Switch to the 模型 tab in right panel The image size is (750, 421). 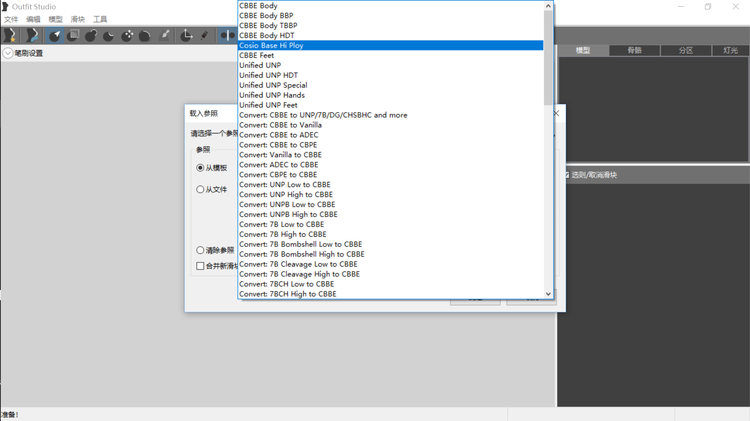tap(583, 50)
